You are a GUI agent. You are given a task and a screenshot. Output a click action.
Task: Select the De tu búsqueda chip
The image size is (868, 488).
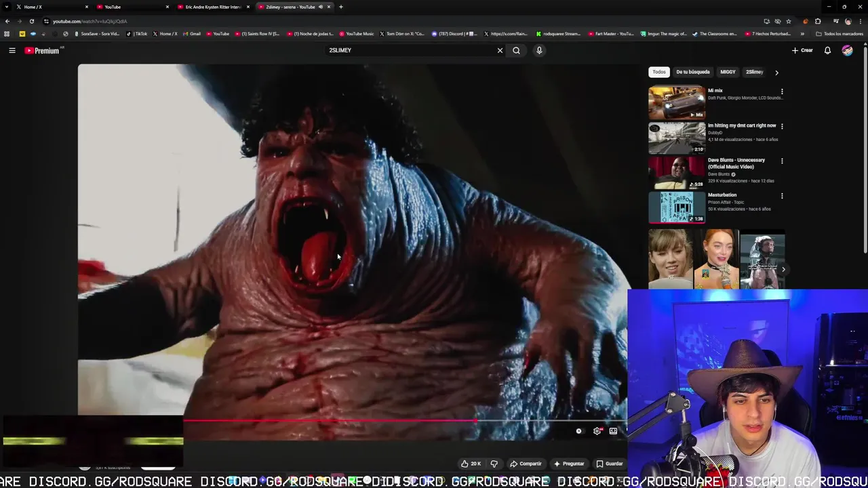(x=693, y=72)
